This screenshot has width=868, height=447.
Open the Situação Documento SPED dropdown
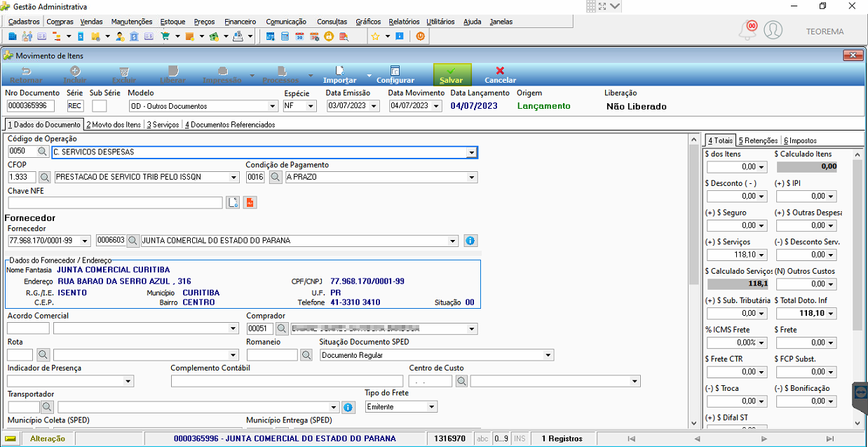[x=549, y=355]
